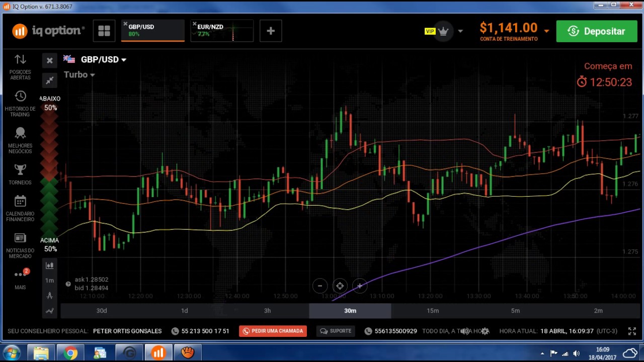Open the drawing tools compass icon
Viewport: 644px width, 362px height.
pyautogui.click(x=49, y=296)
